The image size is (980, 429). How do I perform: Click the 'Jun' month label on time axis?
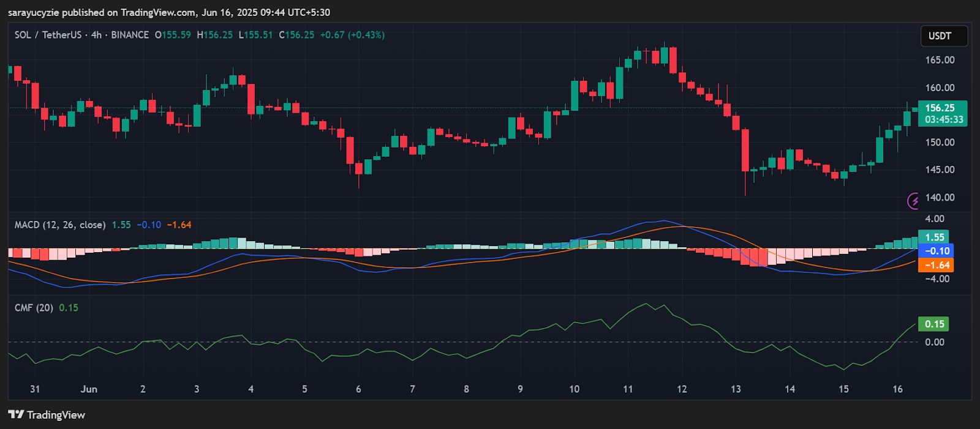[x=89, y=389]
